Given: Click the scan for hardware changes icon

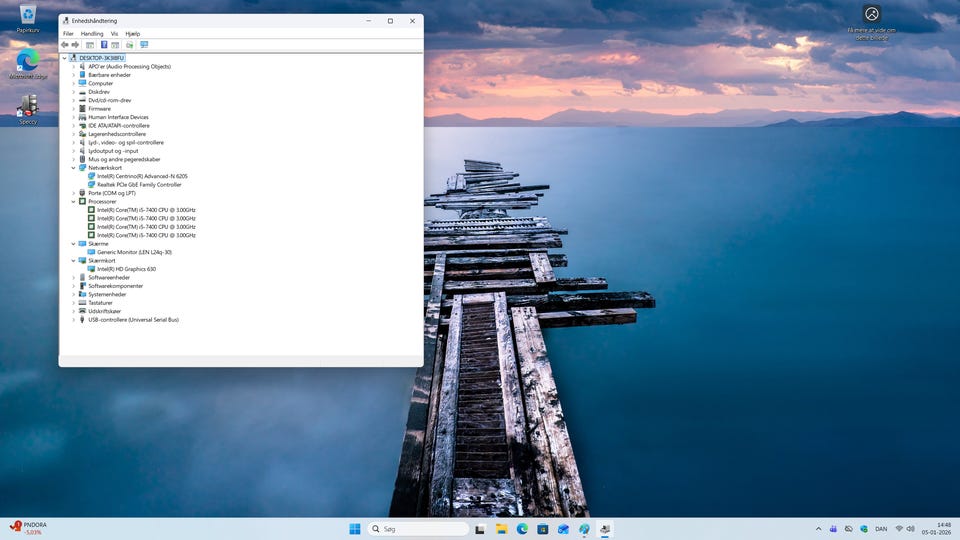Looking at the screenshot, I should tap(144, 45).
